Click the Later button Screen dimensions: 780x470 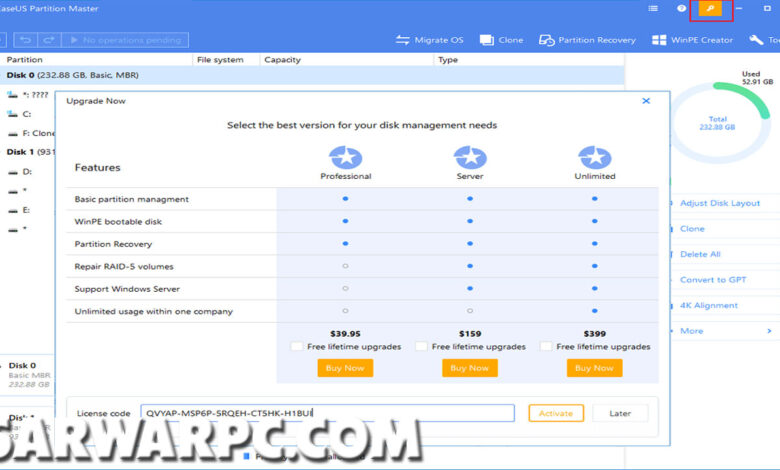coord(620,413)
